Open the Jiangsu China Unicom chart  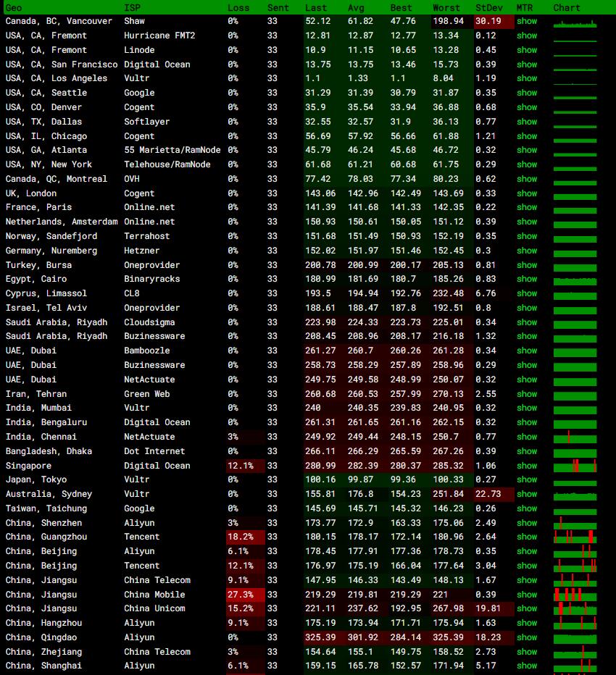coord(575,608)
